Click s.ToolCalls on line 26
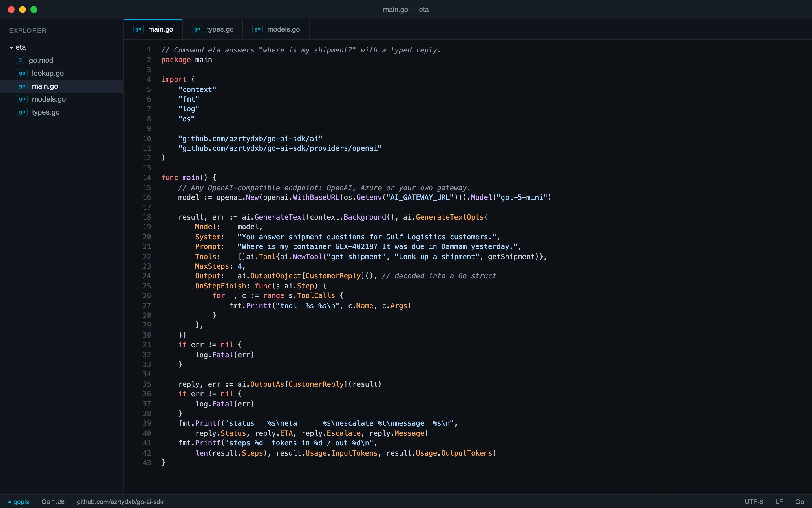The width and height of the screenshot is (812, 508). (x=312, y=296)
